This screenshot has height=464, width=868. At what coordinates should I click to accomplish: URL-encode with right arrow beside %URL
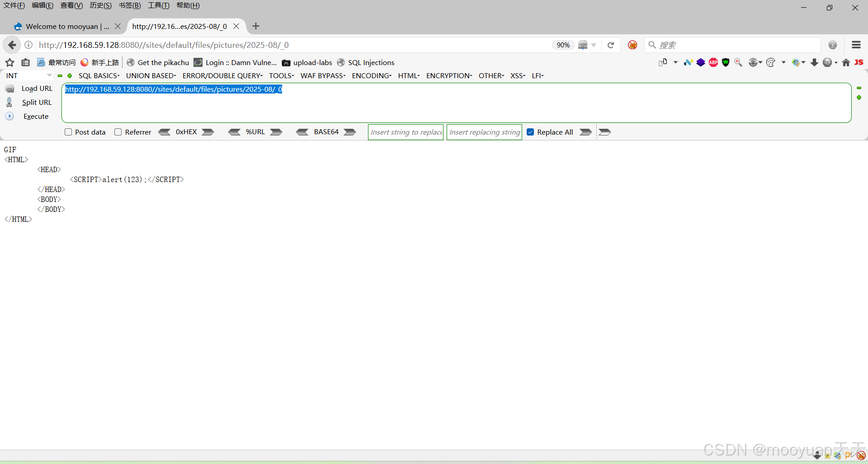276,132
